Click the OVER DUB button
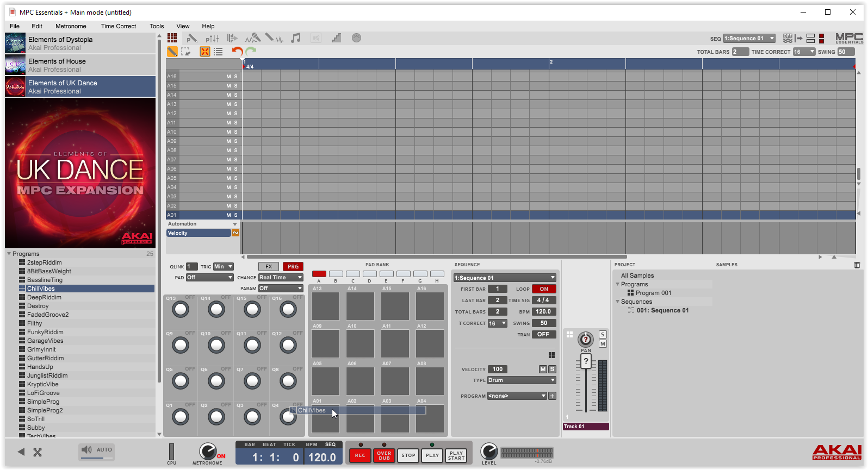The image size is (868, 470). 384,455
